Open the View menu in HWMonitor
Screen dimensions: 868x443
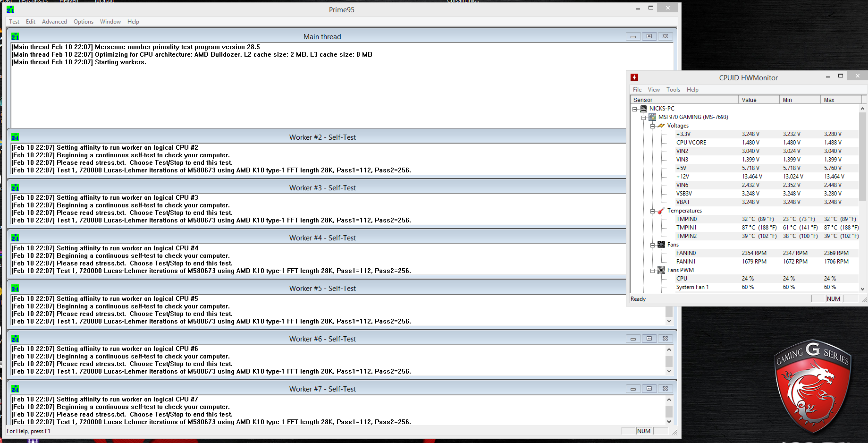click(654, 90)
